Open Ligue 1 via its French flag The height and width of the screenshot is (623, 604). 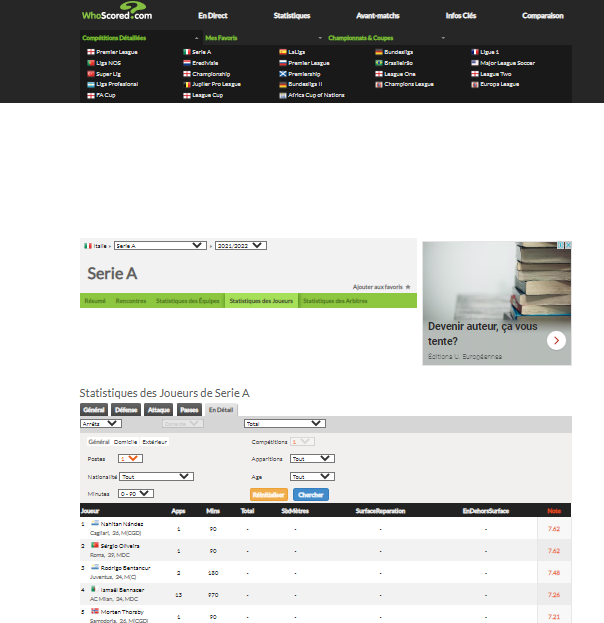pos(476,51)
